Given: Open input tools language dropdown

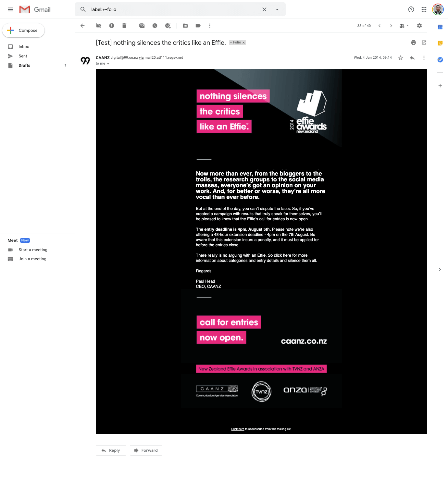Looking at the screenshot, I should (404, 26).
